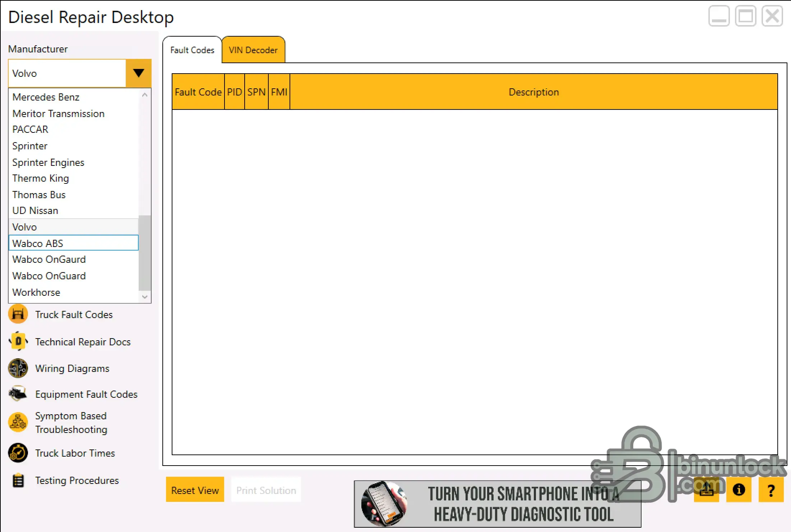Open Equipment Fault Codes section
791x532 pixels.
tap(86, 394)
